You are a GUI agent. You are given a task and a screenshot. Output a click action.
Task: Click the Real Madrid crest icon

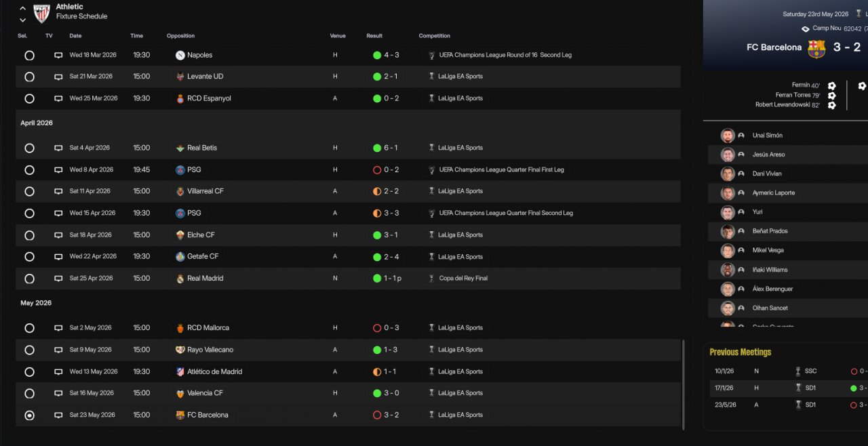point(180,279)
